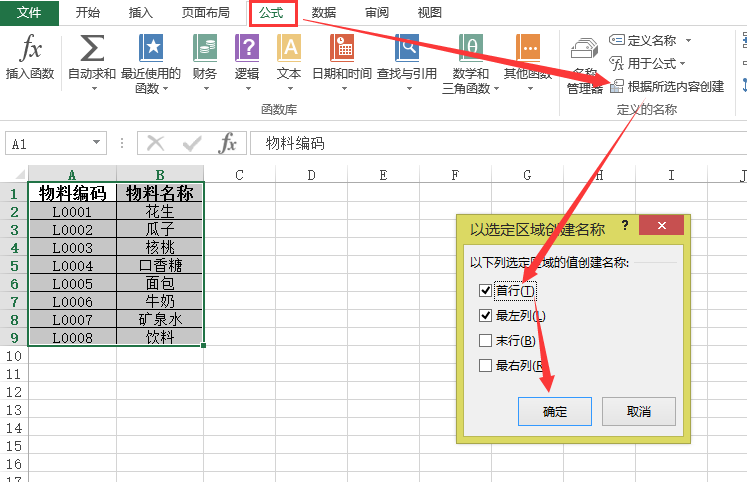Open the 文件 File menu
The width and height of the screenshot is (747, 482).
coord(29,13)
